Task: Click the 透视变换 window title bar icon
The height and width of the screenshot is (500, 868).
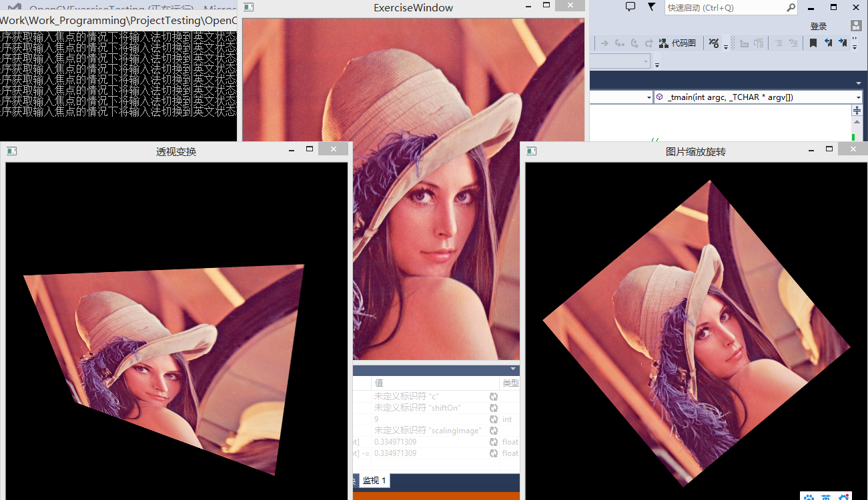Action: click(11, 151)
